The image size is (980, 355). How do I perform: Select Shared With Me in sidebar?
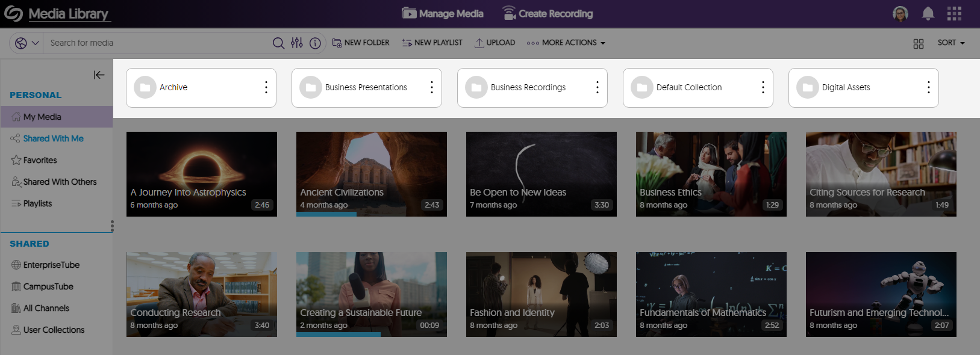point(53,138)
